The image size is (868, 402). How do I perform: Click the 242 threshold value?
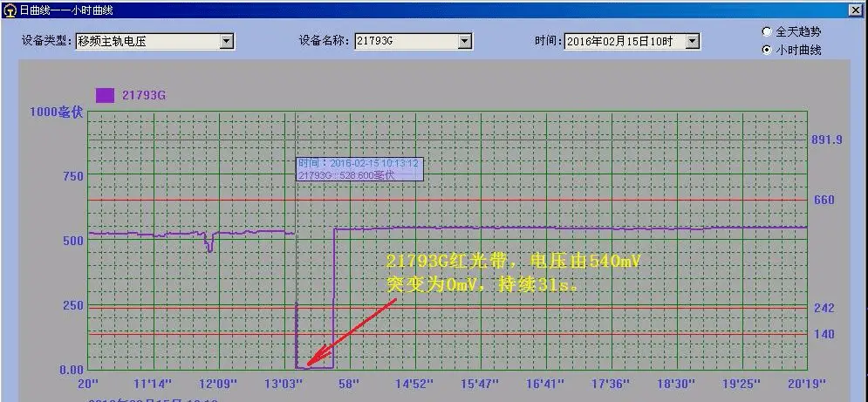824,308
